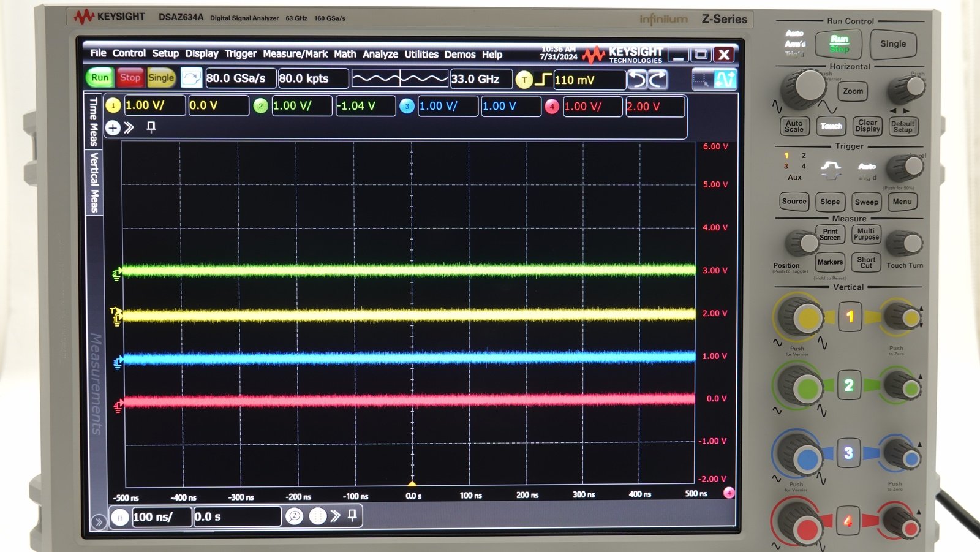Click the Z zoom icon in the horizontal toolbar
The height and width of the screenshot is (552, 980).
295,516
